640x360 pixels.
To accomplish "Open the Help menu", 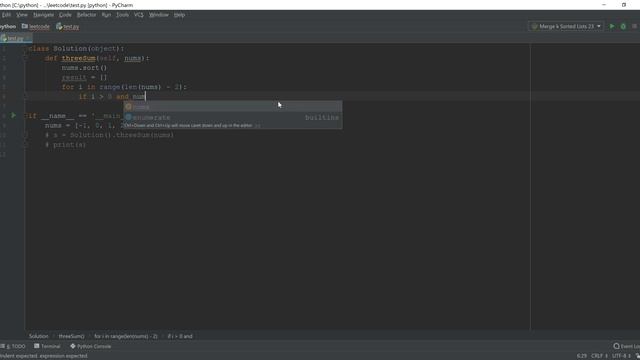I will click(179, 15).
